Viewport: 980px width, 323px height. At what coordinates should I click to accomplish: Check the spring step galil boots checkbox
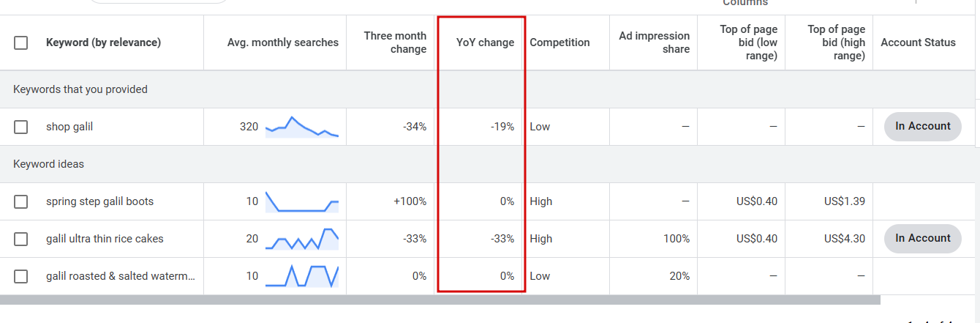(21, 201)
